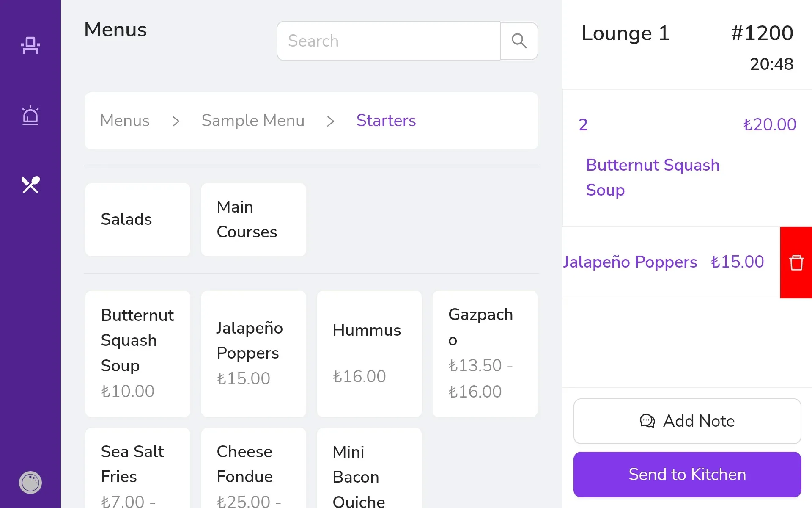Delete Jalapeño Poppers with trash icon
Image resolution: width=812 pixels, height=508 pixels.
tap(796, 262)
